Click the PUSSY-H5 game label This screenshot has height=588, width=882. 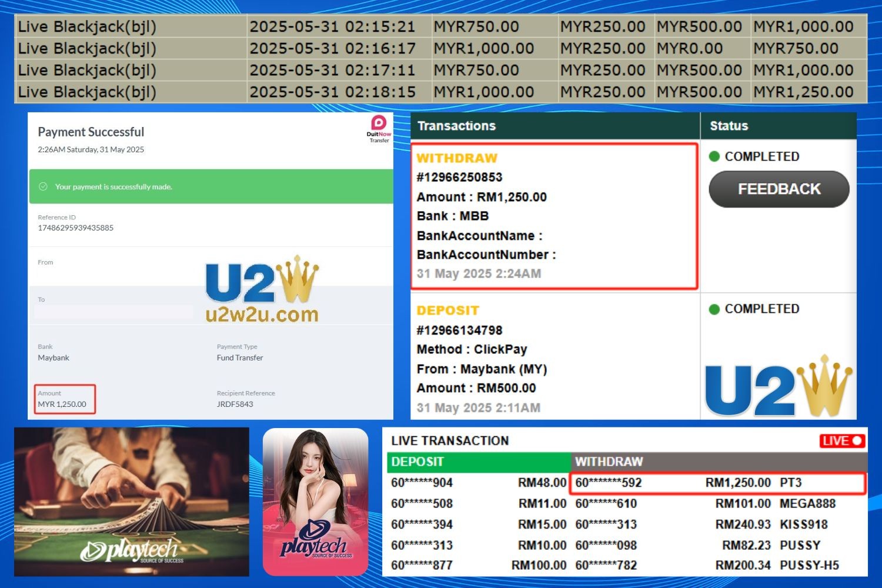pyautogui.click(x=809, y=565)
